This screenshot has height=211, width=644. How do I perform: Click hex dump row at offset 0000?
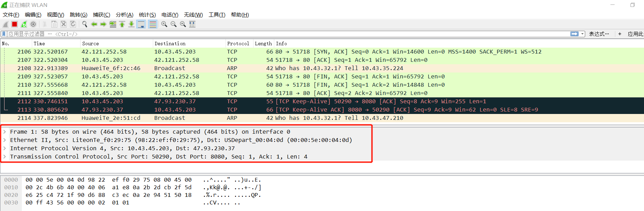[133, 180]
